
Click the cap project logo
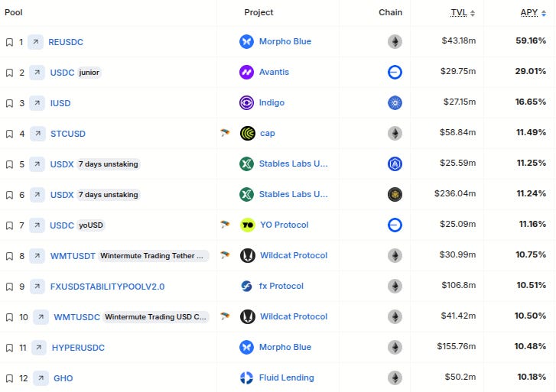coord(248,133)
